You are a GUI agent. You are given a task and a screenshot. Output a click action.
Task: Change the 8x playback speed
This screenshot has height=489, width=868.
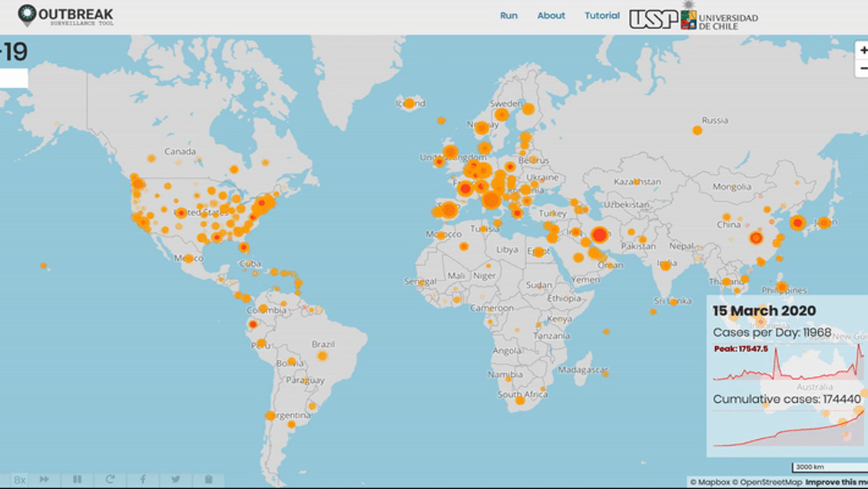coord(19,480)
